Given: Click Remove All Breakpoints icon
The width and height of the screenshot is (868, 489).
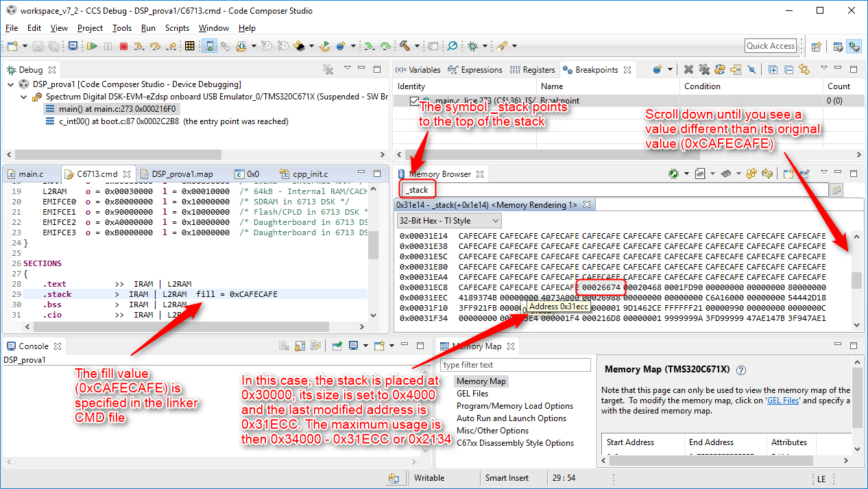Looking at the screenshot, I should point(704,70).
